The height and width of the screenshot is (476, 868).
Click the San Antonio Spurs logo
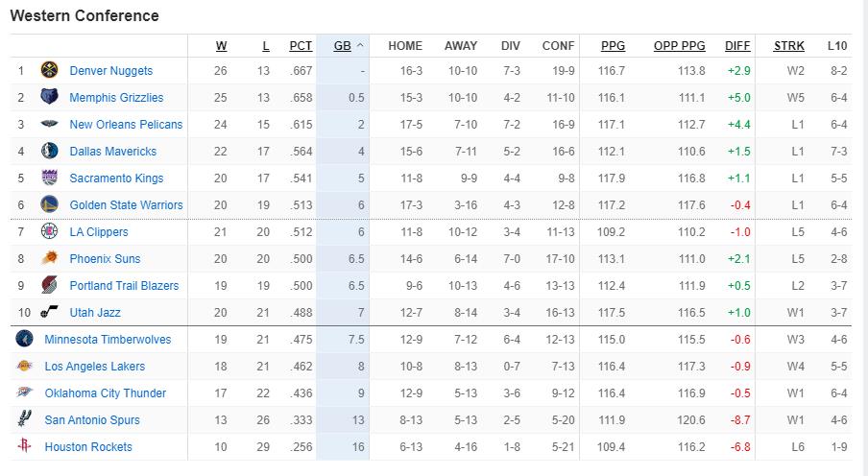pyautogui.click(x=24, y=420)
